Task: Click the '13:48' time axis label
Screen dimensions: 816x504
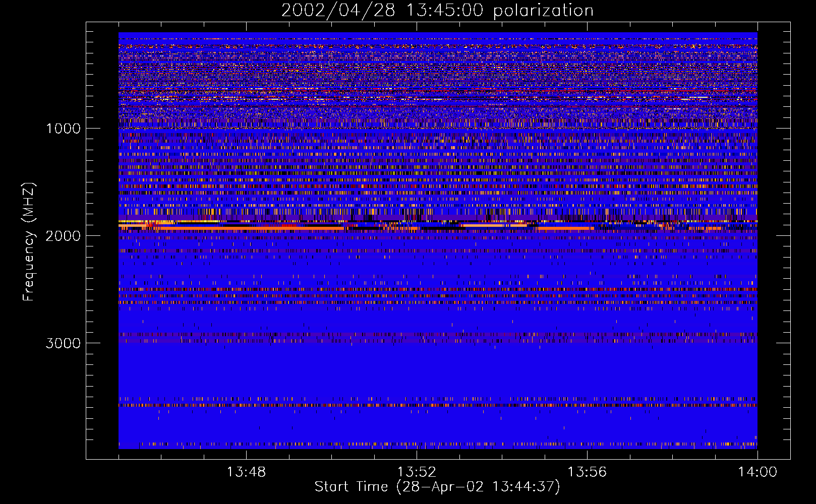Action: [246, 472]
